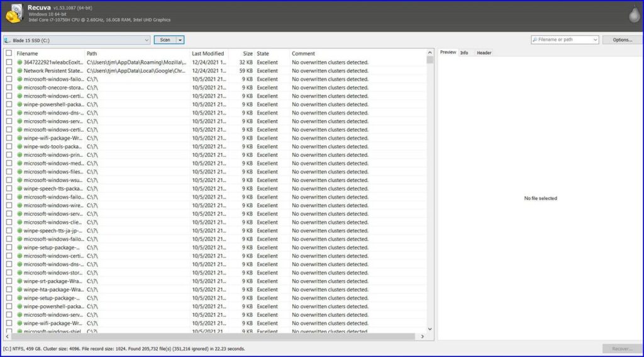This screenshot has height=357, width=644.
Task: Click green dot beside winpe-speech-tts-ja-jp entry
Action: (x=19, y=230)
